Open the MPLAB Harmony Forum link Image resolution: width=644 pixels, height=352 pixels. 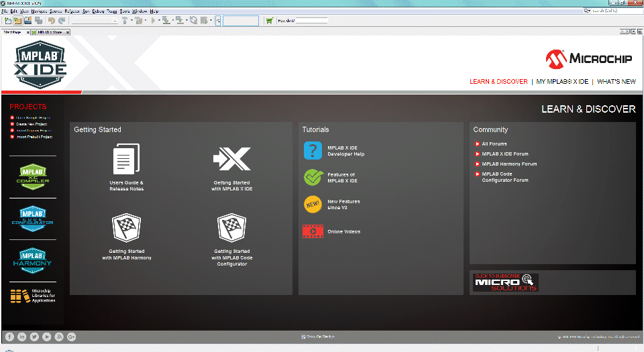509,164
